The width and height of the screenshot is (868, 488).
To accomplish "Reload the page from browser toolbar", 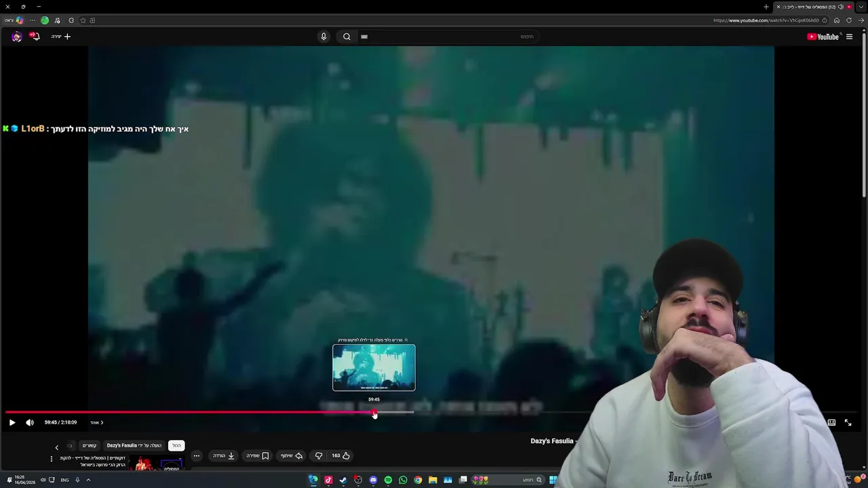I will (x=849, y=20).
